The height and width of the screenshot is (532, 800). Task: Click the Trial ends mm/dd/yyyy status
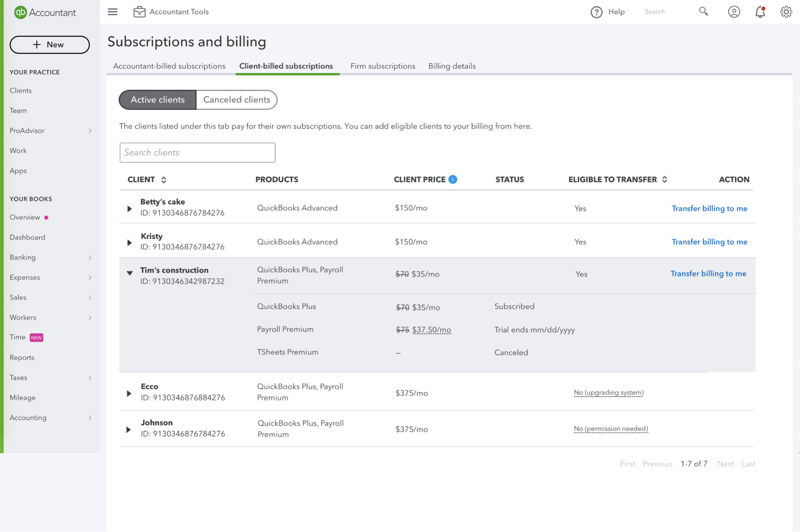pos(534,330)
